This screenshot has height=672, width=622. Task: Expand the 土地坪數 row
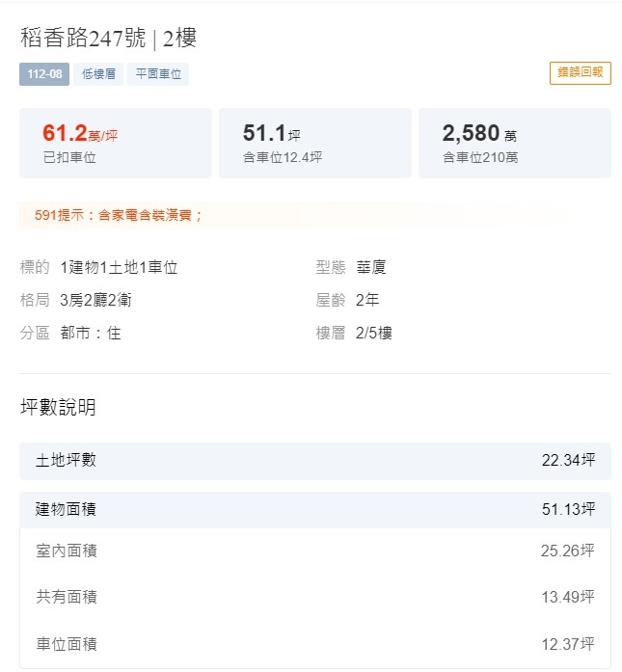[x=315, y=461]
